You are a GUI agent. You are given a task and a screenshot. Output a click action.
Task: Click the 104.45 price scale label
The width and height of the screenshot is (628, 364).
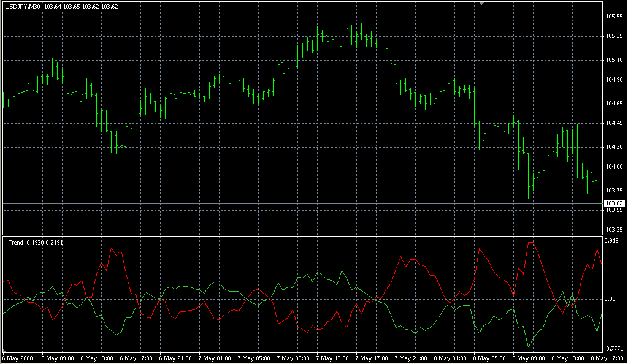(615, 123)
